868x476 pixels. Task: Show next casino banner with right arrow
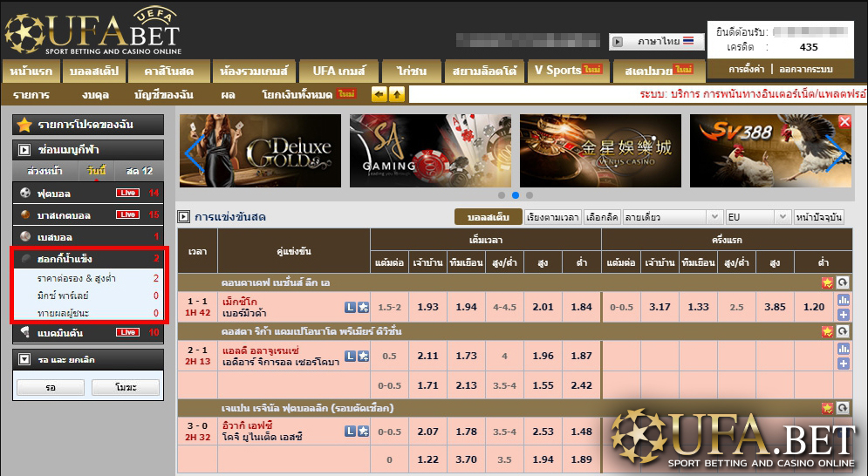[836, 153]
